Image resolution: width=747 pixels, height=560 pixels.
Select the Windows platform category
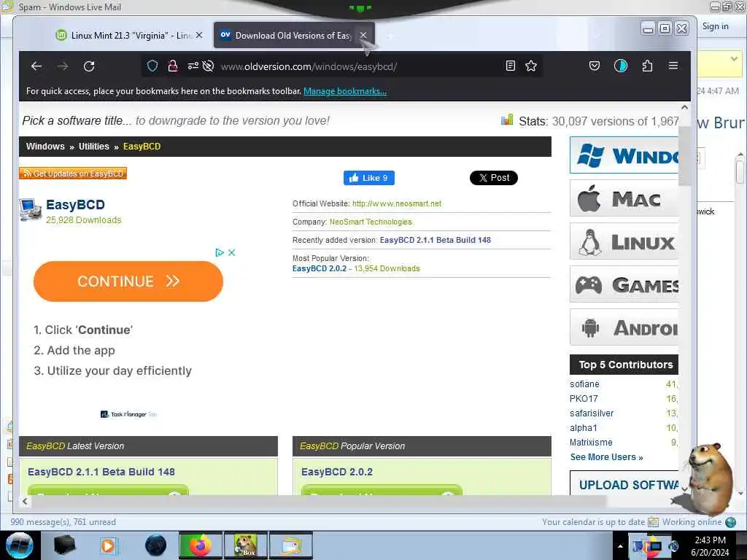624,155
